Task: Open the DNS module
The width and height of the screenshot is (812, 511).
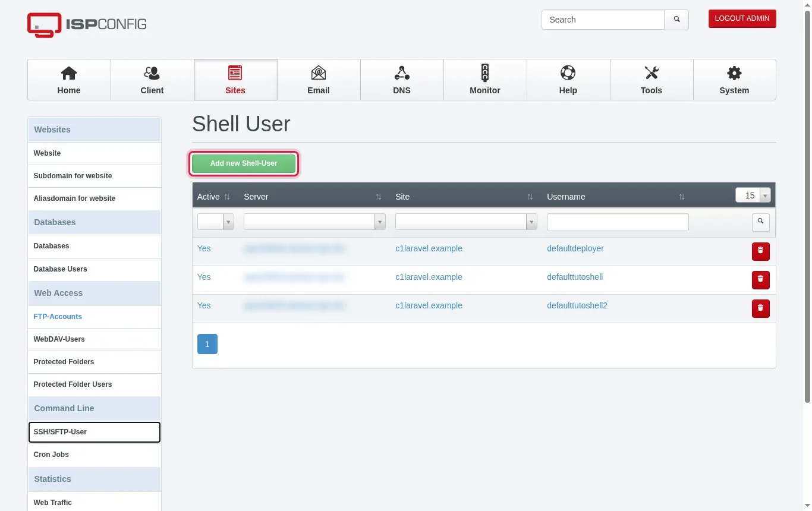Action: coord(402,80)
